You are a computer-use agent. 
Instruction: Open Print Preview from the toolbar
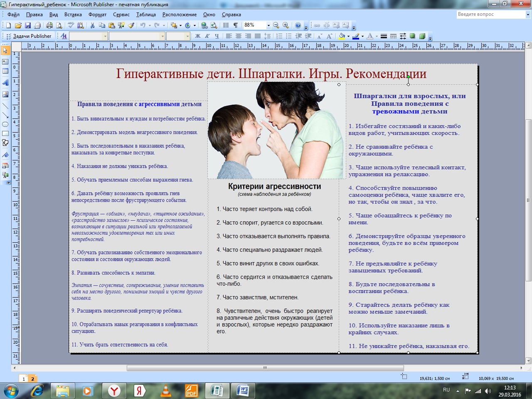click(x=59, y=25)
